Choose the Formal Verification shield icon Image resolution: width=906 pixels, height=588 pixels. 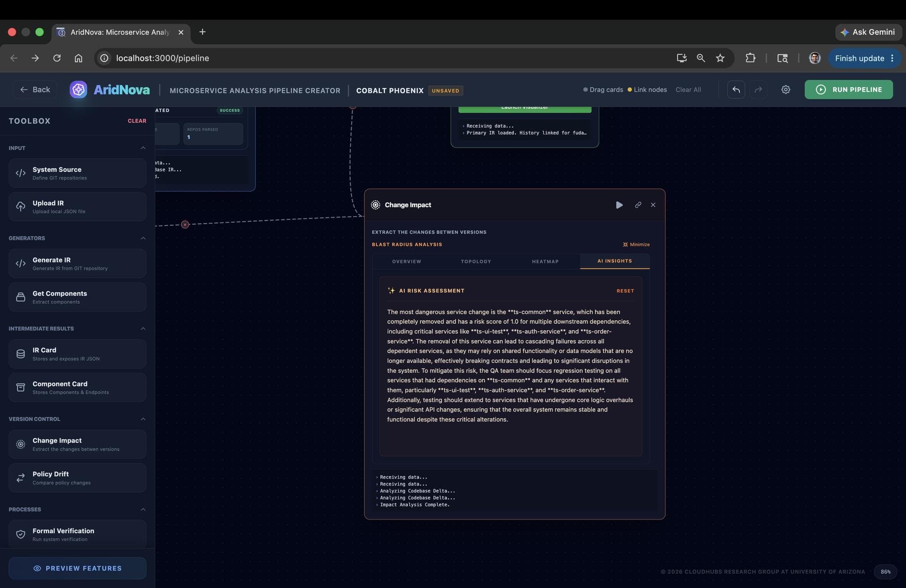point(21,534)
